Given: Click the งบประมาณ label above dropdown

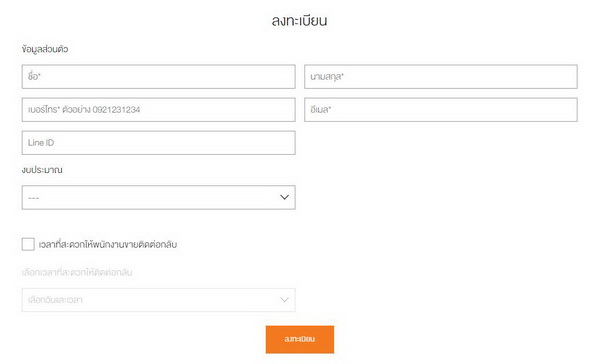Looking at the screenshot, I should [x=42, y=170].
